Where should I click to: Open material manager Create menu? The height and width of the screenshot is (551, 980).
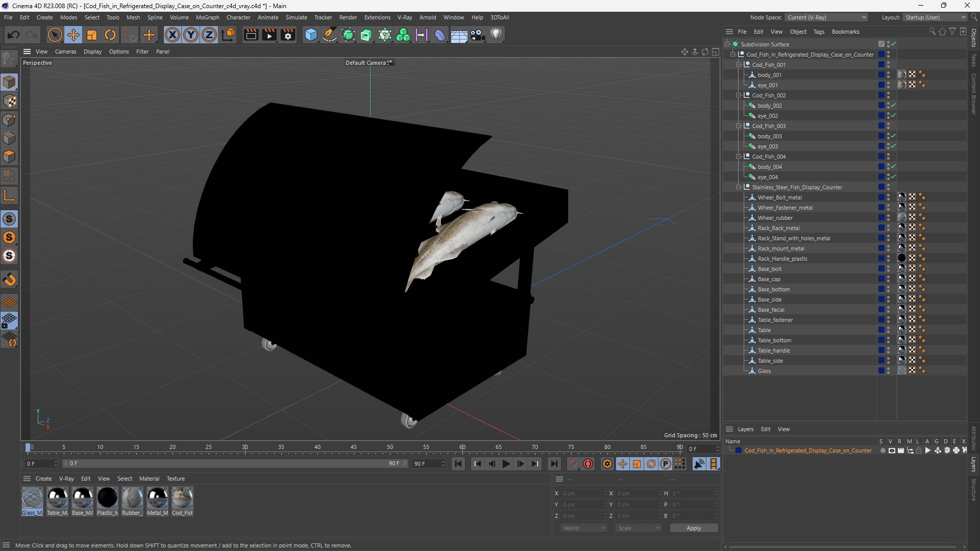(43, 479)
